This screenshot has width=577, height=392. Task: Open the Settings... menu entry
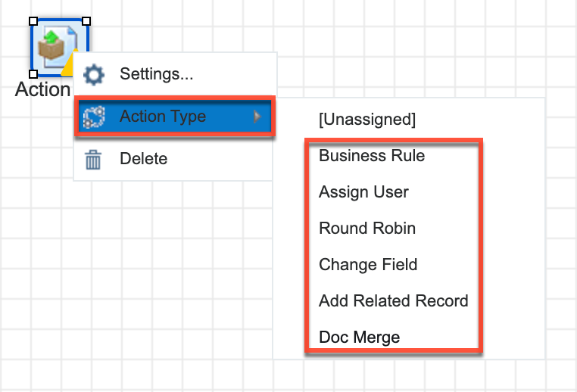(156, 74)
